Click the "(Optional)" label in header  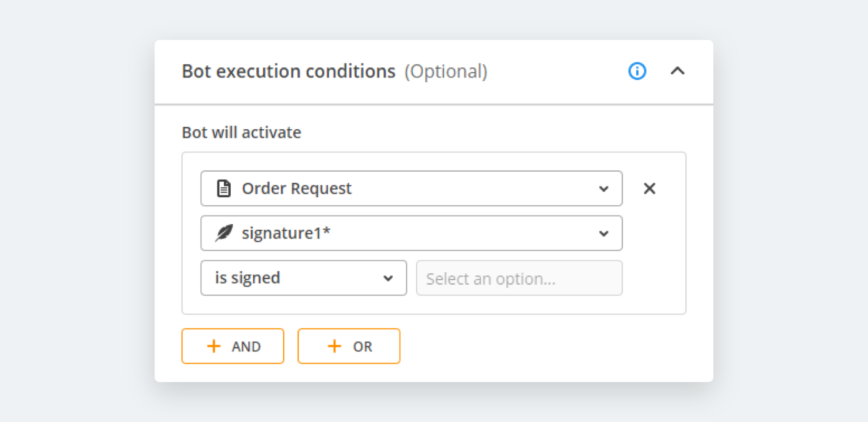(446, 72)
